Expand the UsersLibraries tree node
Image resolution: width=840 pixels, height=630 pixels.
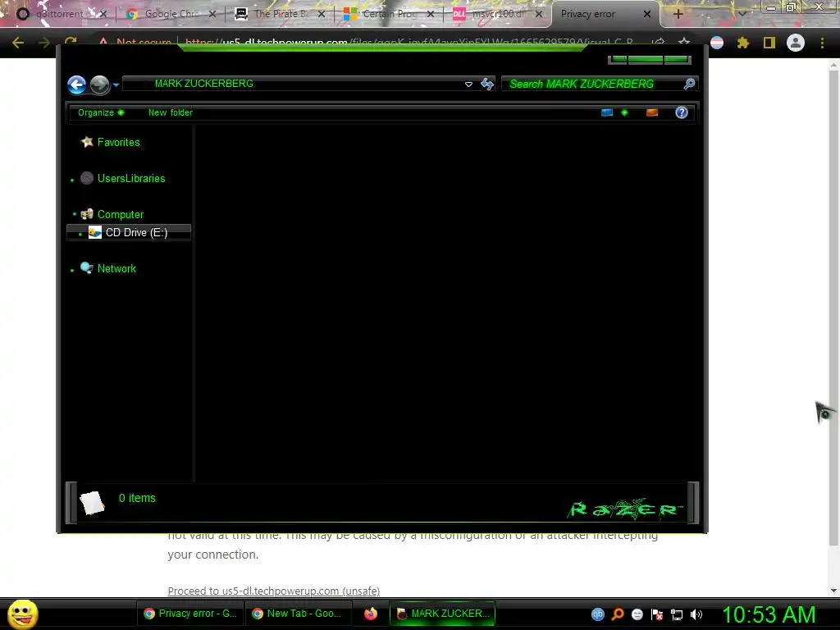(72, 180)
